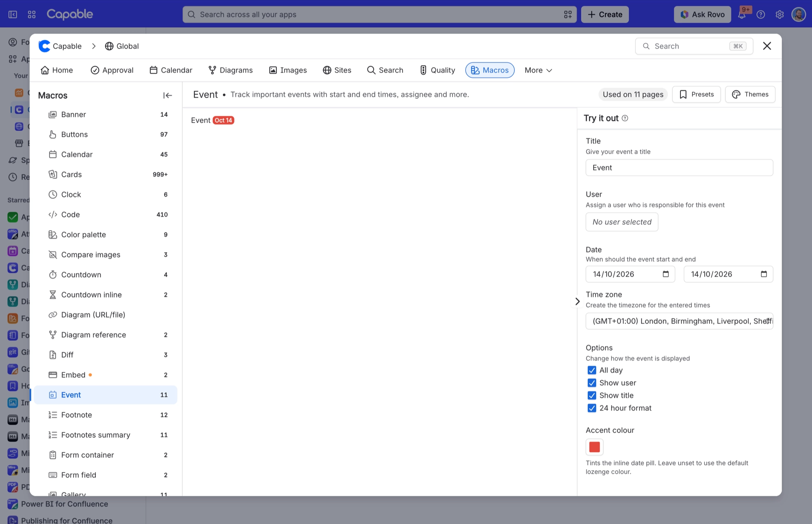Screen dimensions: 812x524
Task: Select the Countdown inline macro
Action: [106, 295]
